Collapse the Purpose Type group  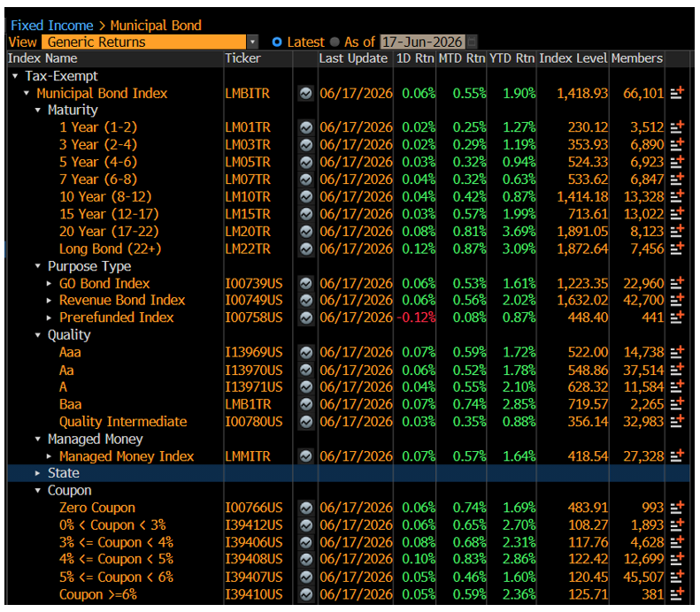tap(38, 266)
